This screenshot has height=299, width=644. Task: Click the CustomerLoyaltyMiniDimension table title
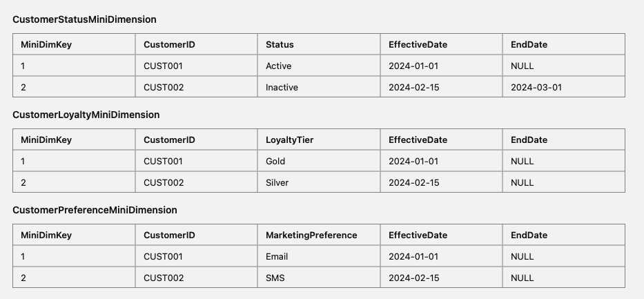pos(86,115)
